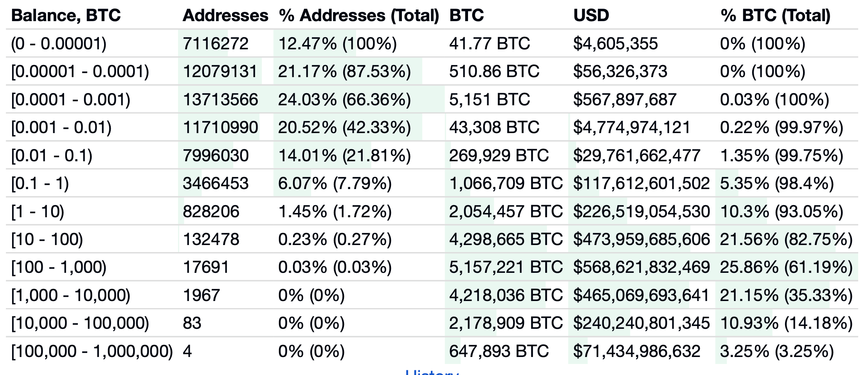Select the 647,893 BTC cell
This screenshot has width=868, height=375.
[499, 352]
